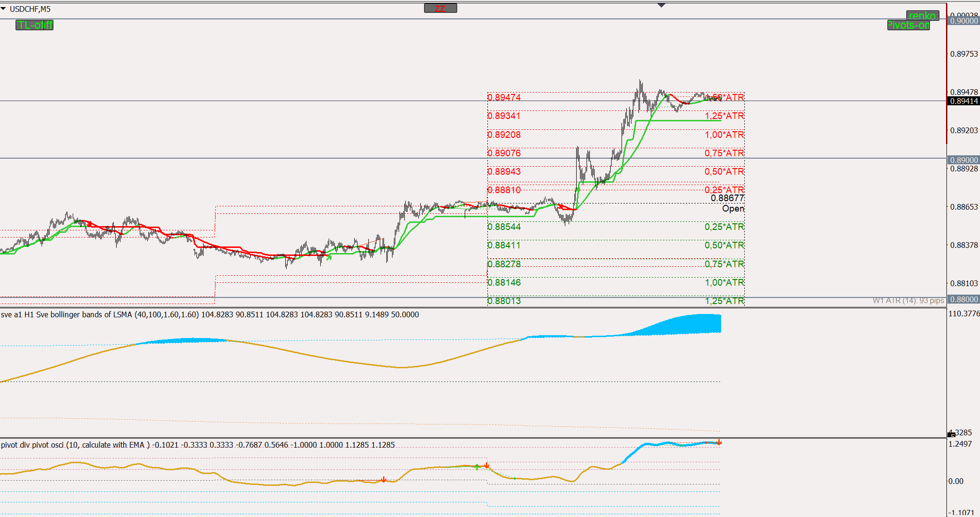Click the green plus marker in pivot oscillator
Image resolution: width=980 pixels, height=517 pixels.
point(477,467)
